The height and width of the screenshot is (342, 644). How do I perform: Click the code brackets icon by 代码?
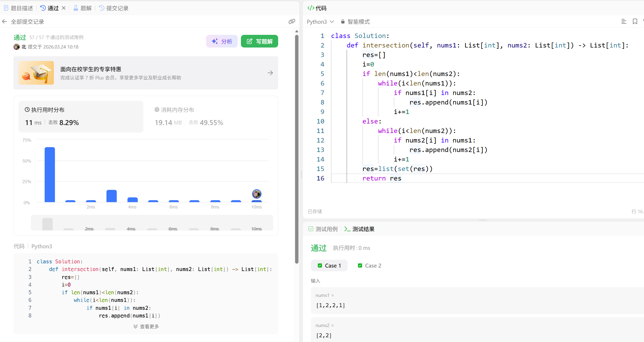coord(311,8)
